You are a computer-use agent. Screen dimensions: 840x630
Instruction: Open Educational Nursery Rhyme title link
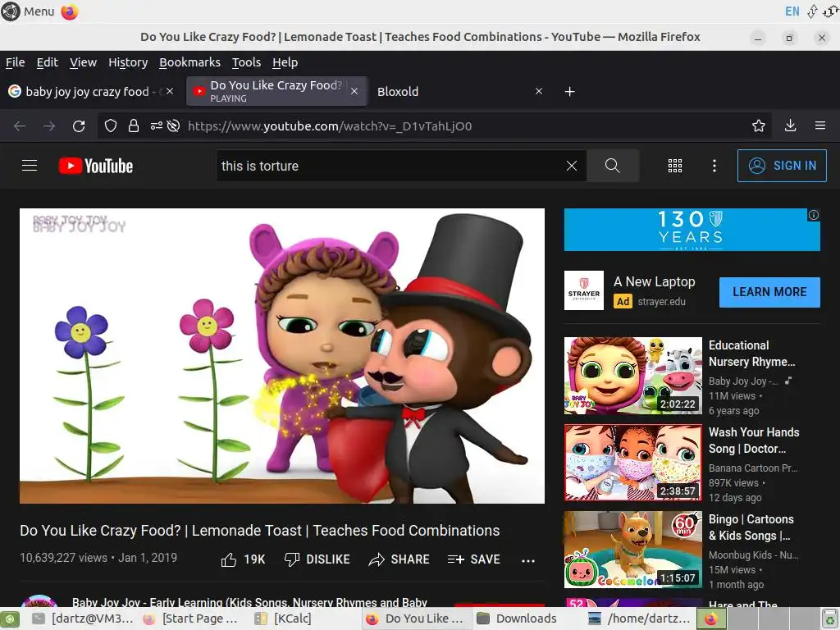point(751,354)
